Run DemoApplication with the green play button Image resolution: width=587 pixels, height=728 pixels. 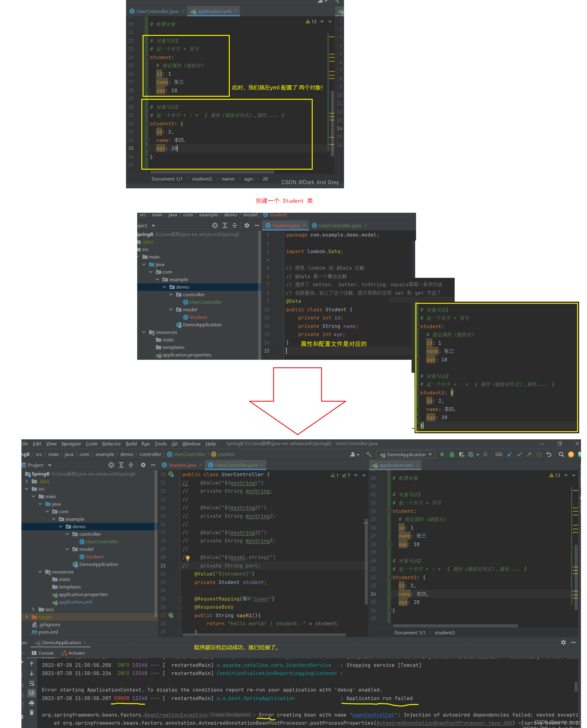442,455
